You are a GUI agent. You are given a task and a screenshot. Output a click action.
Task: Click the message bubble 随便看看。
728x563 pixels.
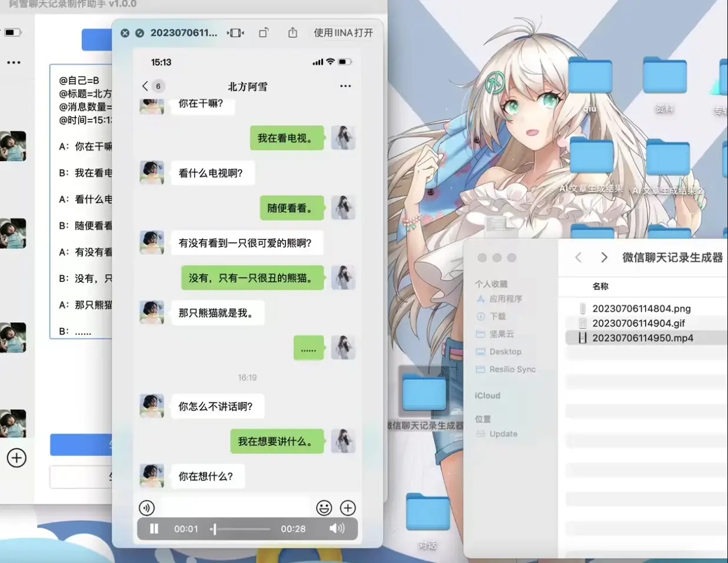coord(292,208)
